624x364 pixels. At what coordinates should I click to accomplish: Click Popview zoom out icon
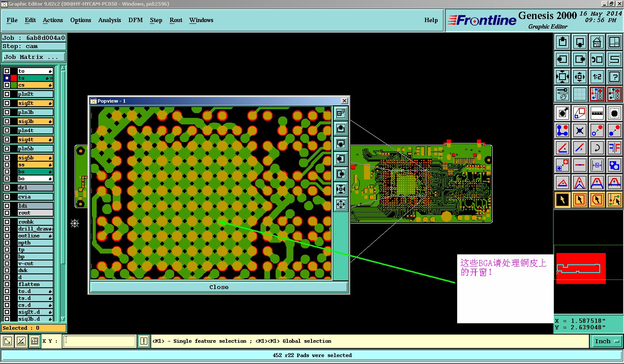(x=341, y=204)
